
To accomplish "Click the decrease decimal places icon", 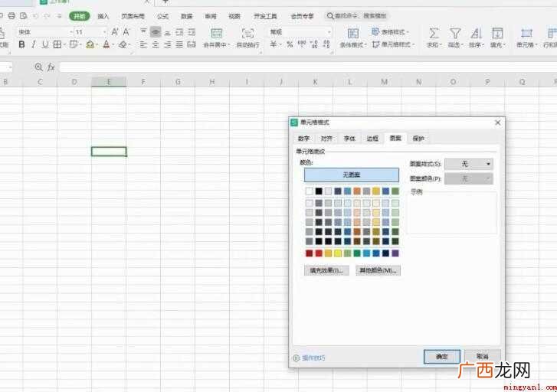I will click(x=326, y=44).
